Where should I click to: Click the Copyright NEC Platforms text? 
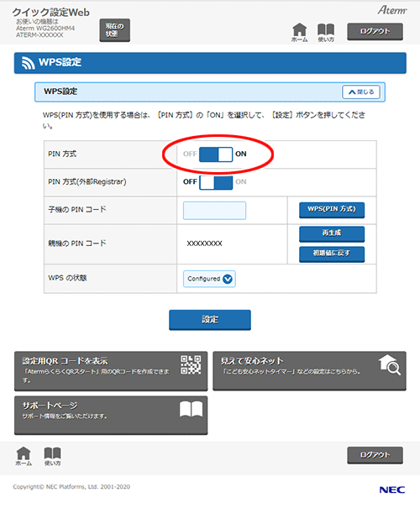[x=71, y=487]
